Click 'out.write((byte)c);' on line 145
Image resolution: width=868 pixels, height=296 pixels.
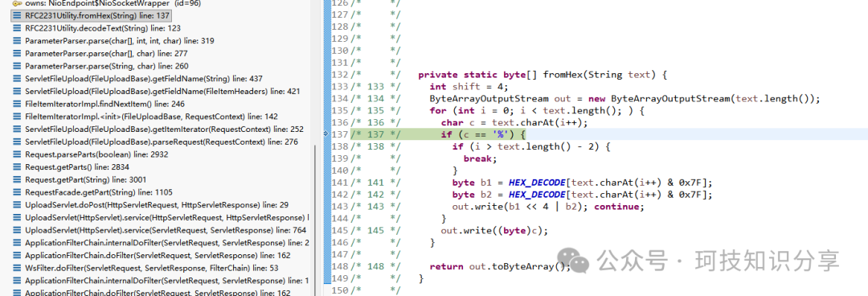pos(494,231)
